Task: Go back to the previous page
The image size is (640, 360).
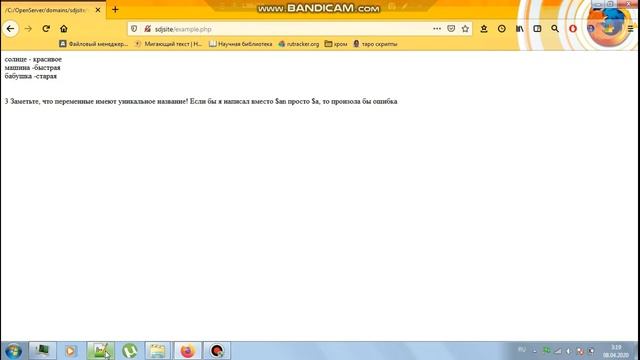Action: 10,29
